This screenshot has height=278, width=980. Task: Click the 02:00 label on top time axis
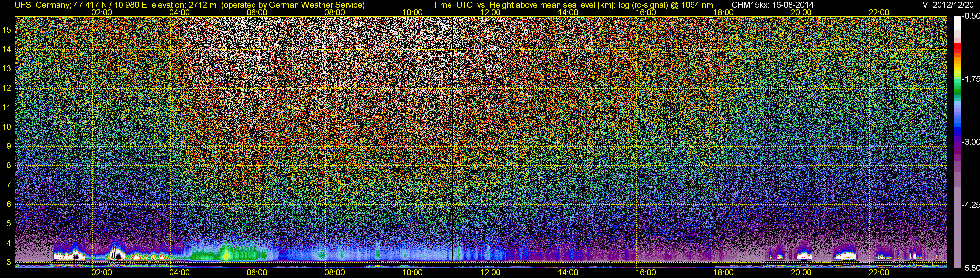[102, 12]
